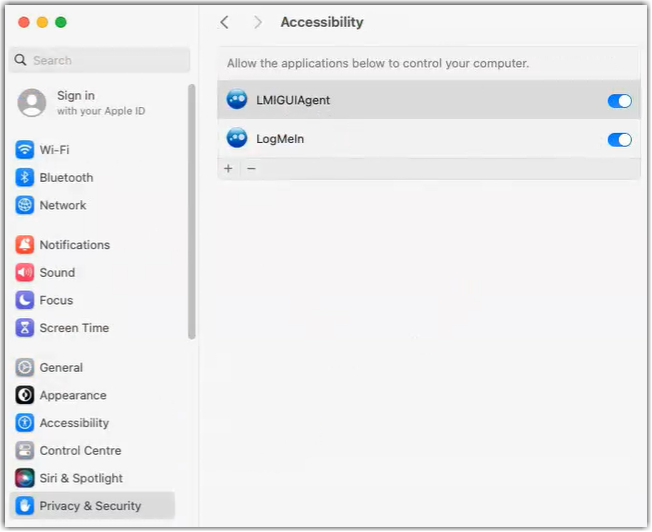Open Wi-Fi settings icon in sidebar

click(25, 150)
